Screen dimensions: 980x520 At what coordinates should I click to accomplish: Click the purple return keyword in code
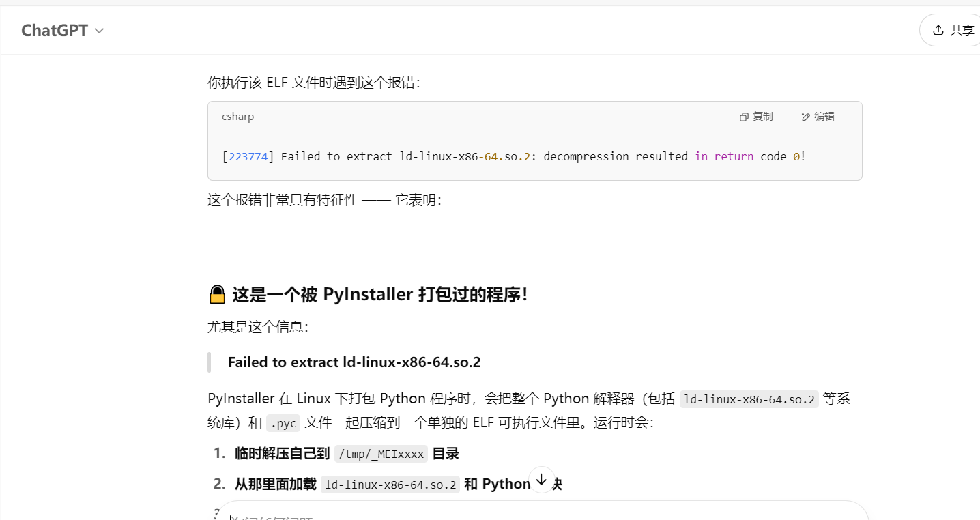(734, 156)
